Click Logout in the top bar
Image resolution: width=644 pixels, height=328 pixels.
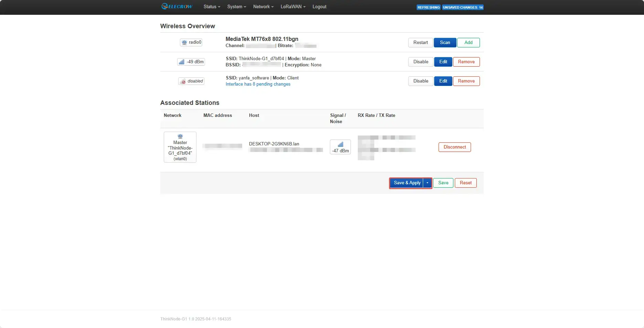[319, 7]
